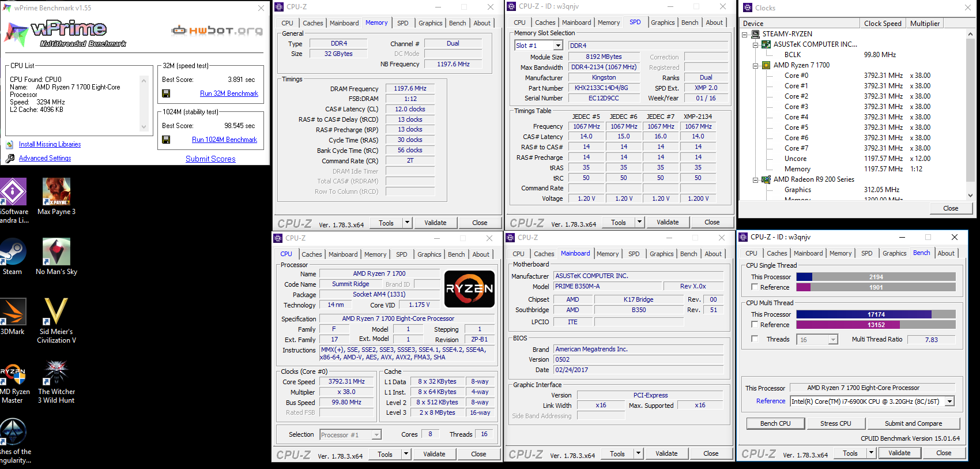This screenshot has width=980, height=469.
Task: Switch to Graphics tab in SPD window
Action: pyautogui.click(x=663, y=22)
